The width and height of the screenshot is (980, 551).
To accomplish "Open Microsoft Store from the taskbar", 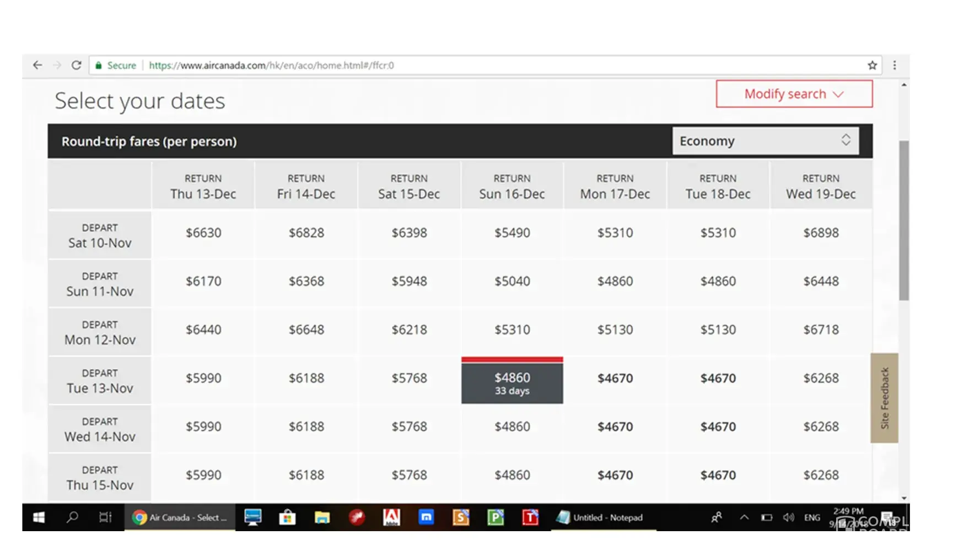I will [x=287, y=517].
